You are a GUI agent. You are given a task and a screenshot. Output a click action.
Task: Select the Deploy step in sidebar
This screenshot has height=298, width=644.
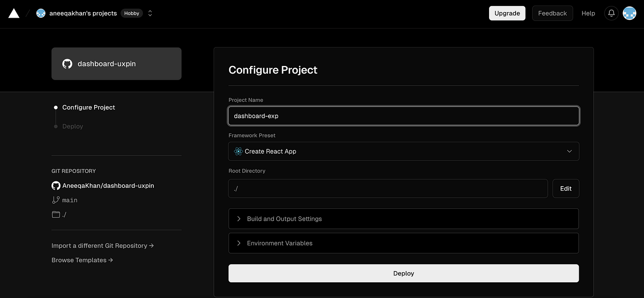click(72, 126)
